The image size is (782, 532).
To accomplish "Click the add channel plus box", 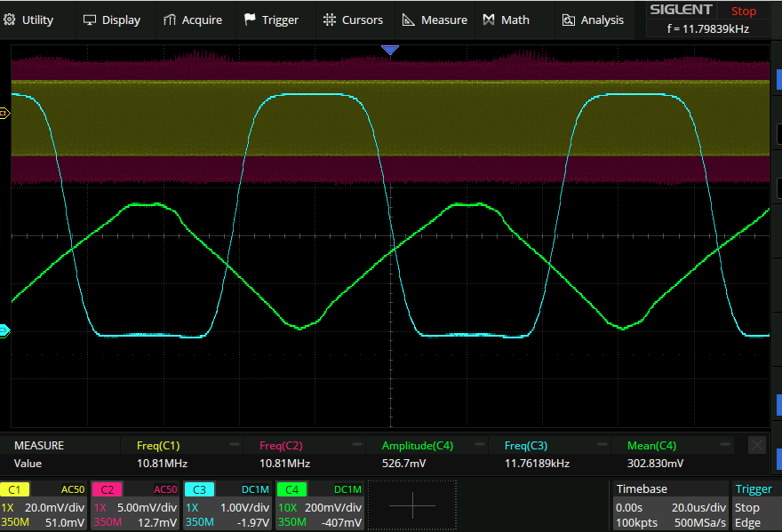I will coord(412,506).
